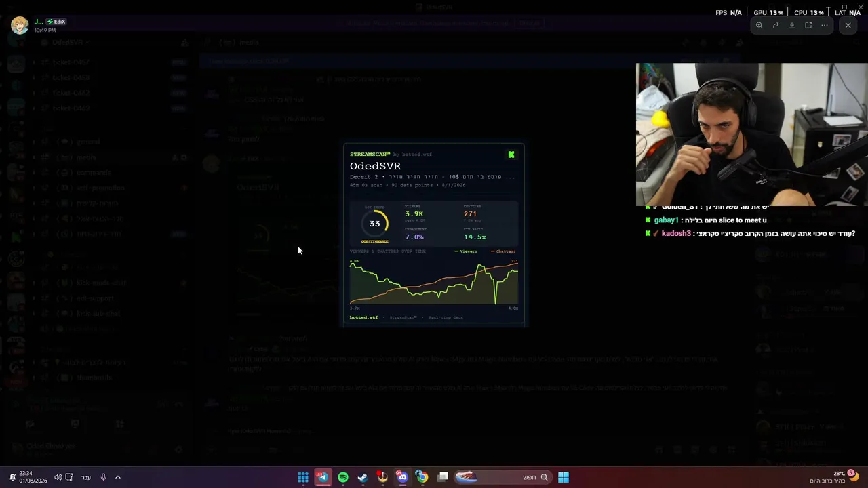This screenshot has width=868, height=488.
Task: Zoom the image with the magnifier icon
Action: (759, 25)
